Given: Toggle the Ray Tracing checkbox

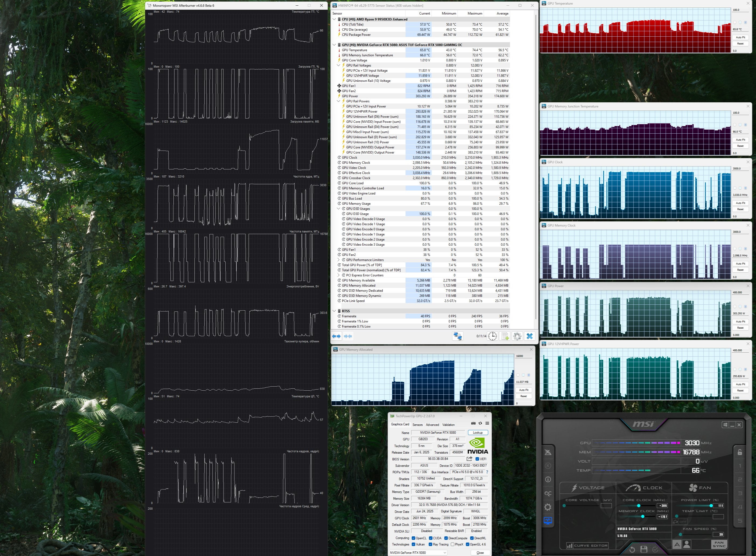Looking at the screenshot, I should tap(430, 544).
